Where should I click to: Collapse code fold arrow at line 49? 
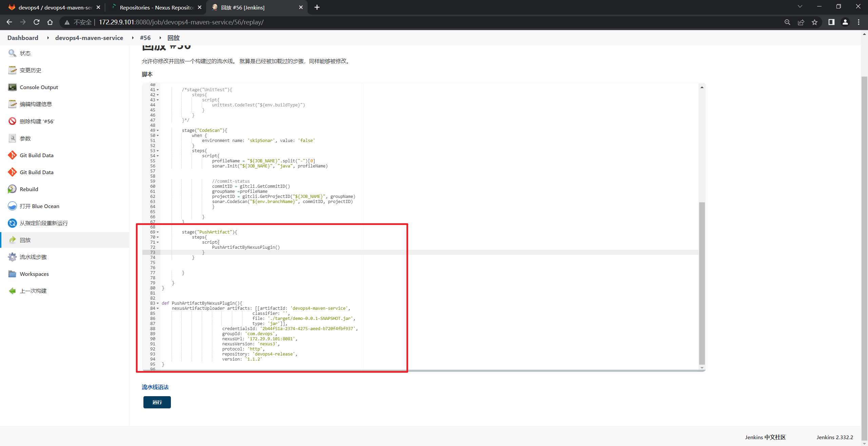point(158,130)
